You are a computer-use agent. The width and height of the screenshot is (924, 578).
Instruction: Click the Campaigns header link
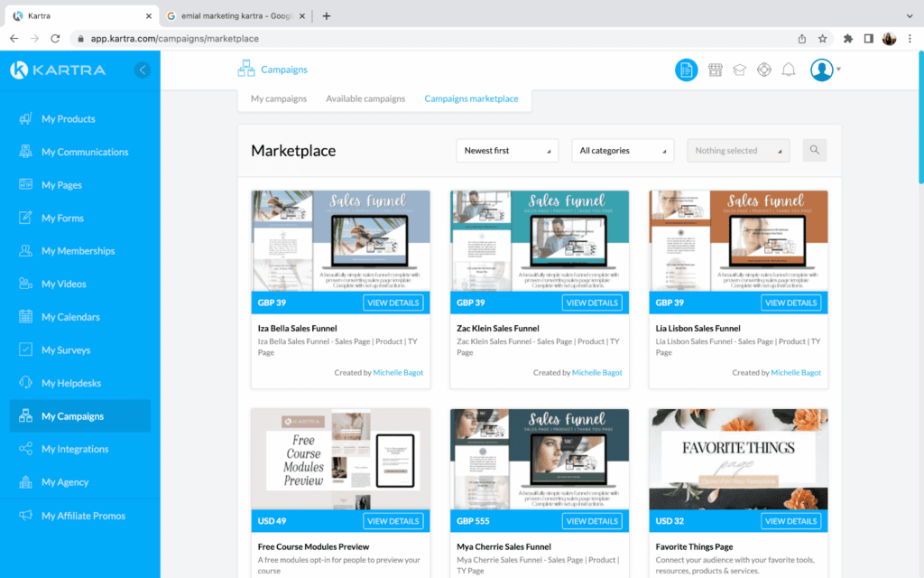pyautogui.click(x=284, y=70)
